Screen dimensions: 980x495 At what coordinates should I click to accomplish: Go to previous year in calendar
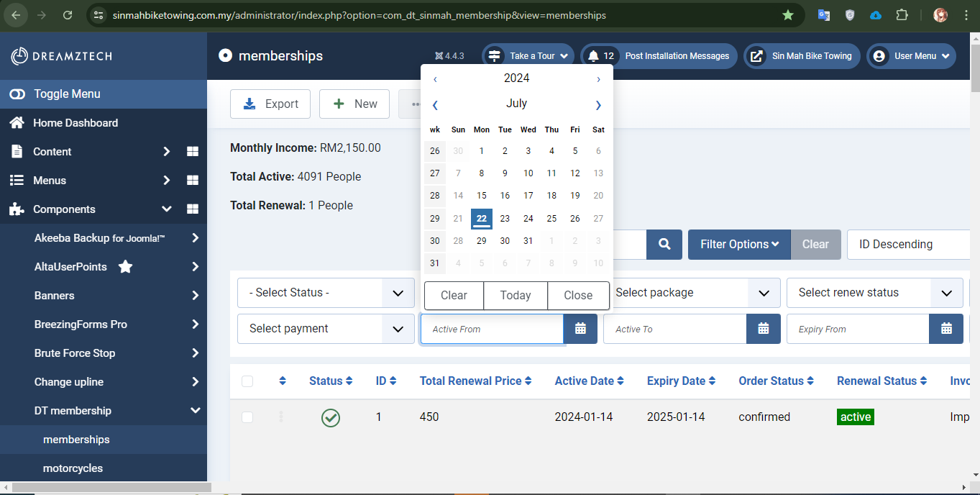click(x=435, y=79)
